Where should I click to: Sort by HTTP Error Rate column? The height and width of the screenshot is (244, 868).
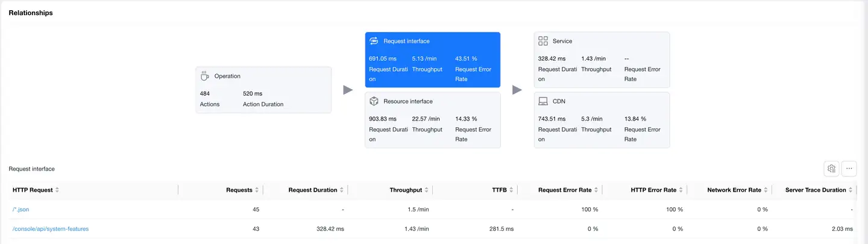pos(682,190)
